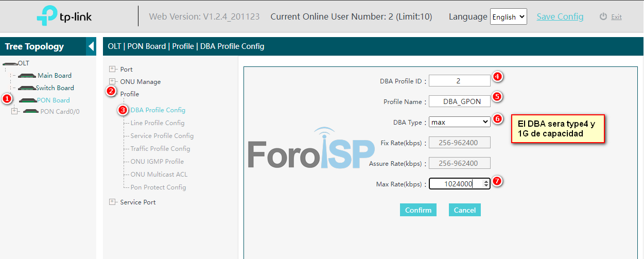Screen dimensions: 644x259
Task: Expand the ONU Manage section
Action: coord(112,81)
